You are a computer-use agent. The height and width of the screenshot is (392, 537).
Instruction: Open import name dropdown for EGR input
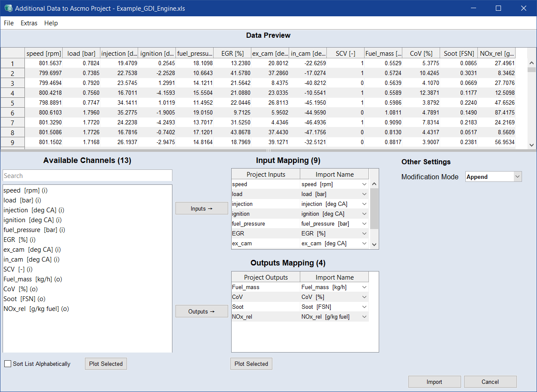click(x=364, y=233)
